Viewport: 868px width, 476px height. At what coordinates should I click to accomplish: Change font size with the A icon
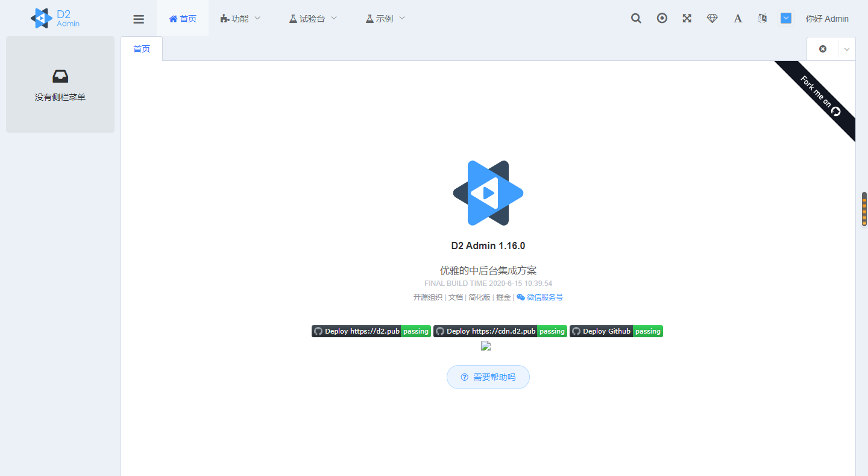[737, 18]
